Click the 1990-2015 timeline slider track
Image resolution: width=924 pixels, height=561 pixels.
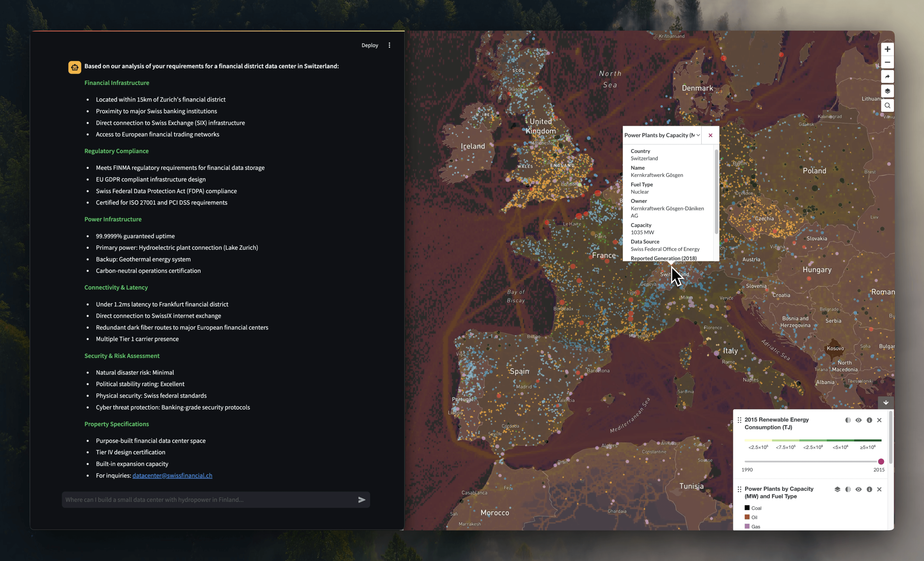[x=812, y=462]
